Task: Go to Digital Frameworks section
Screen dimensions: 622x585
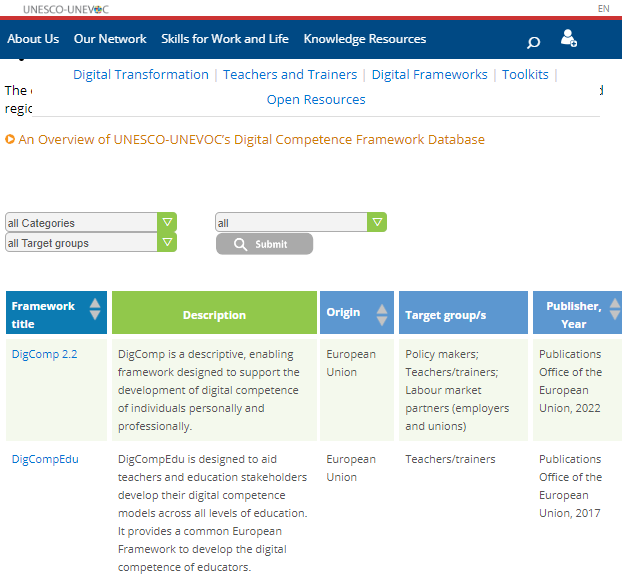Action: [430, 75]
